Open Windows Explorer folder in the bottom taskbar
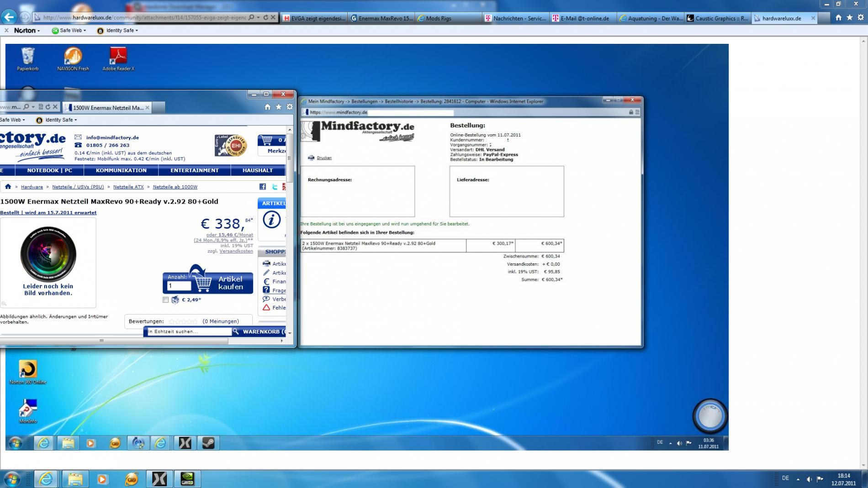 75,479
